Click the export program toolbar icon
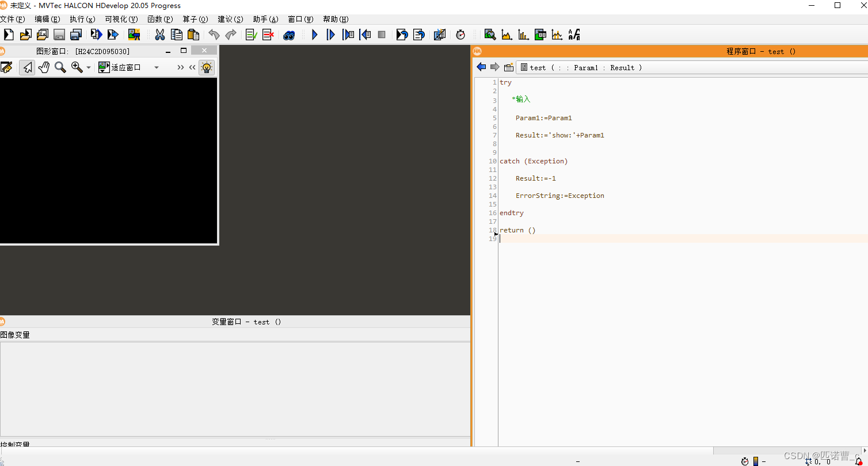 coord(96,35)
